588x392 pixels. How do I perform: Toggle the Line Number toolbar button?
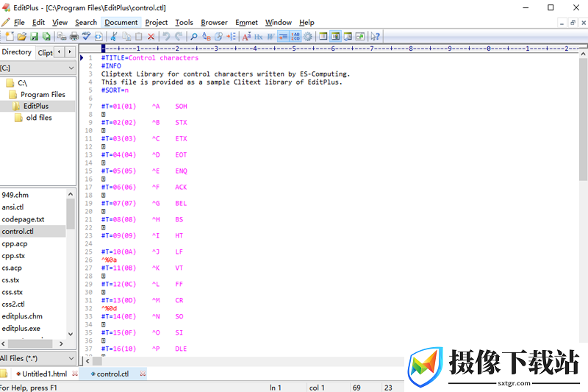(x=295, y=36)
